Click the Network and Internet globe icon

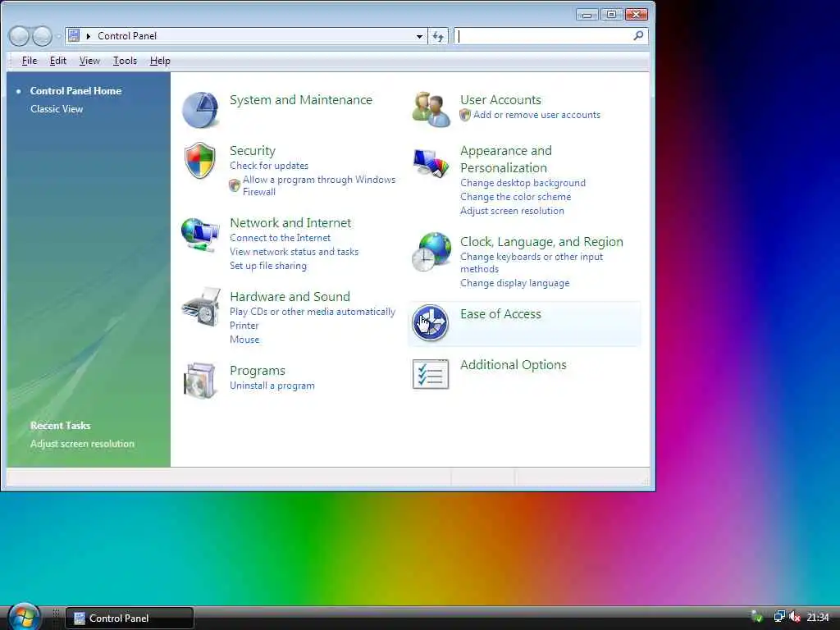200,234
